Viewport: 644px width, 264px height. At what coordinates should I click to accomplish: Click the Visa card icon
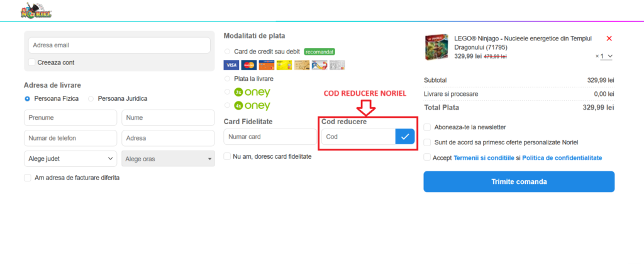point(231,65)
